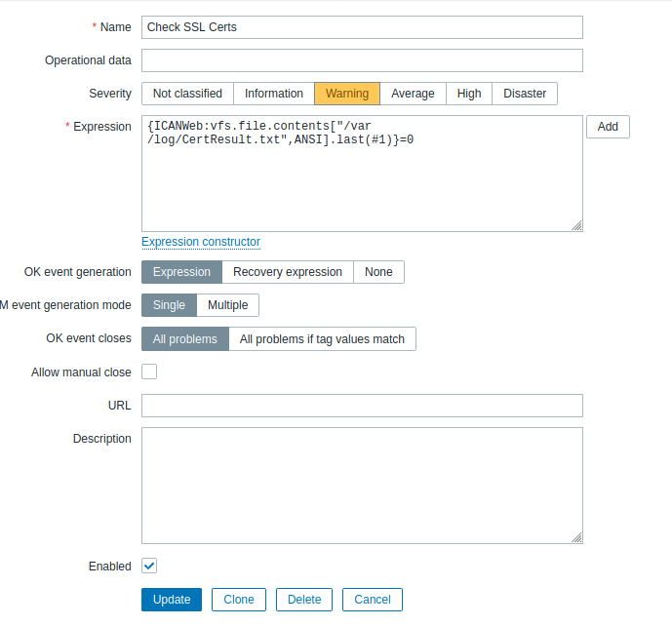
Task: Set OK event generation to None
Action: pyautogui.click(x=378, y=272)
